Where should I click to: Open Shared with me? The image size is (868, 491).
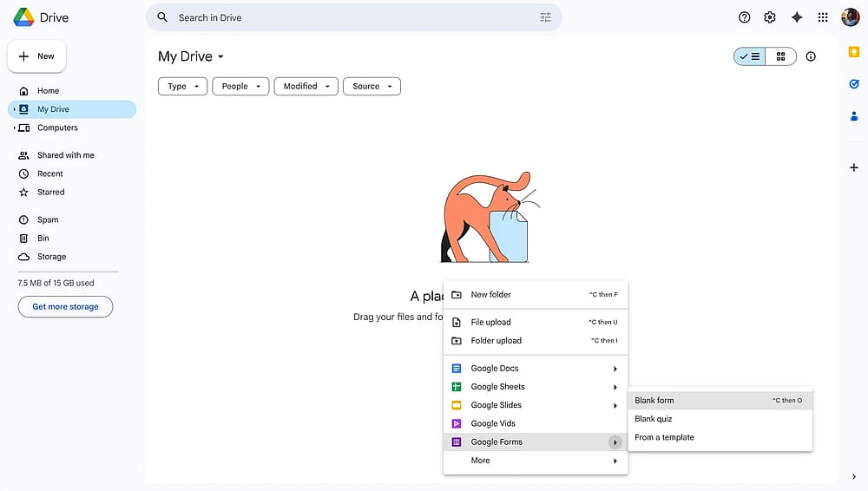[x=72, y=155]
